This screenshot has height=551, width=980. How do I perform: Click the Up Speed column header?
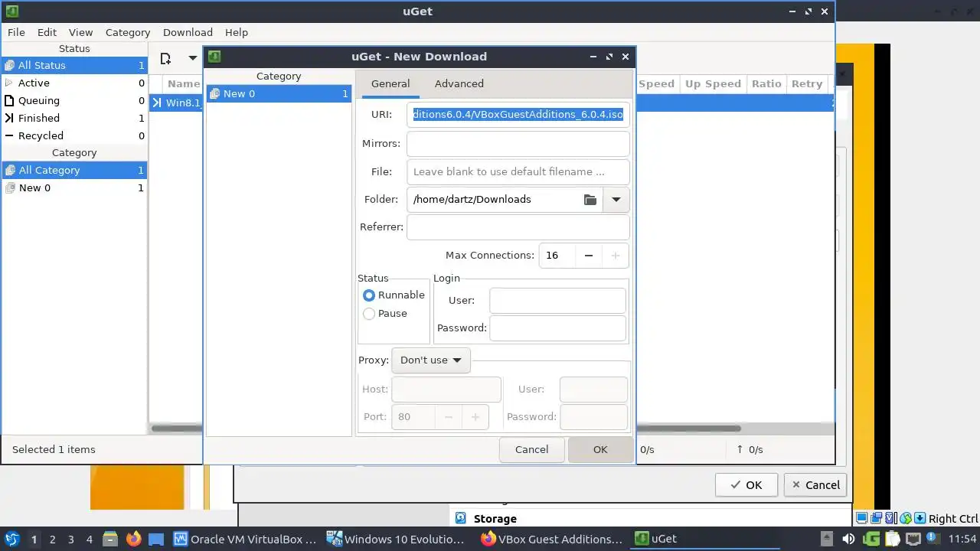tap(713, 84)
